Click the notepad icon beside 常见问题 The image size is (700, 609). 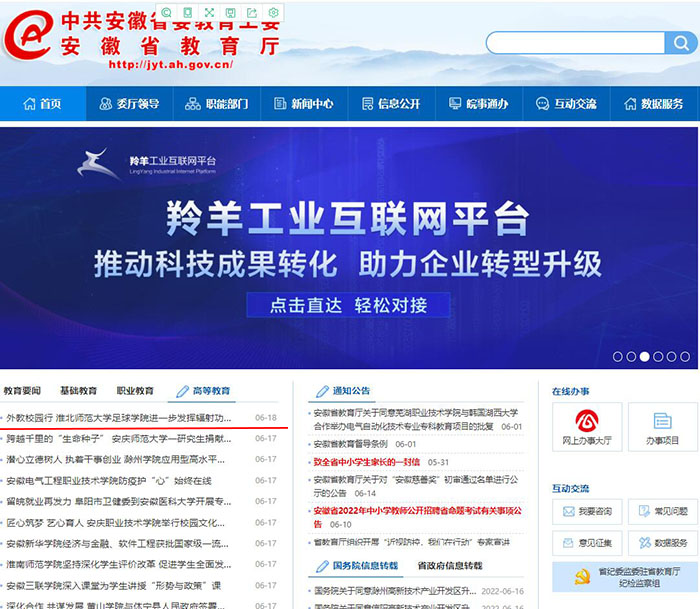tap(644, 511)
